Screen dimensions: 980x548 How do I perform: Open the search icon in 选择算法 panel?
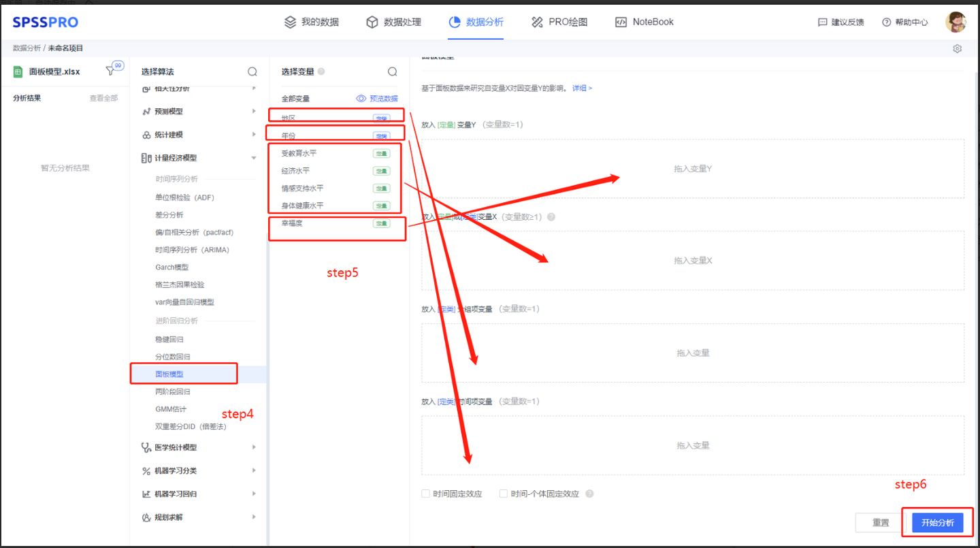pyautogui.click(x=252, y=71)
